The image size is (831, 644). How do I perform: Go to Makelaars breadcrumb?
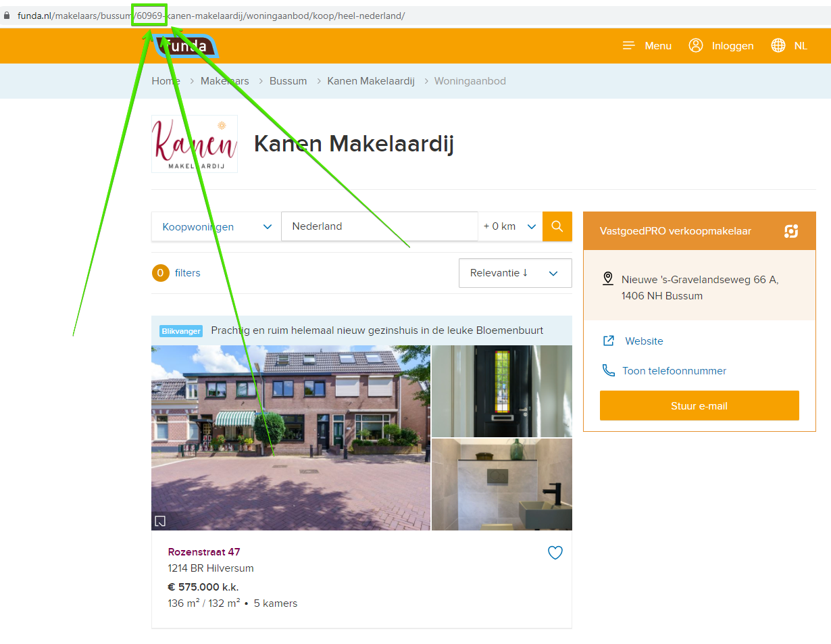tap(225, 81)
